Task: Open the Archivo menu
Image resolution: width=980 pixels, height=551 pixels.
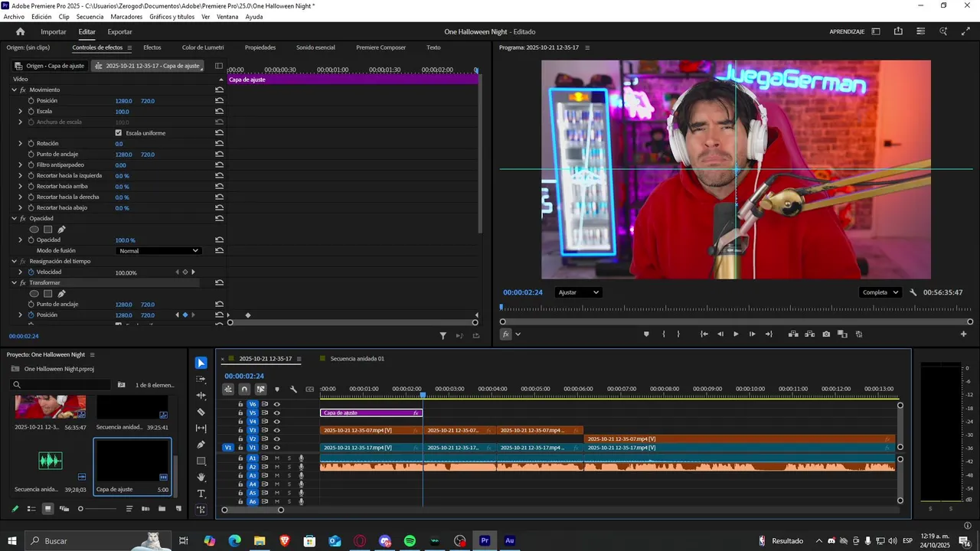Action: point(14,16)
